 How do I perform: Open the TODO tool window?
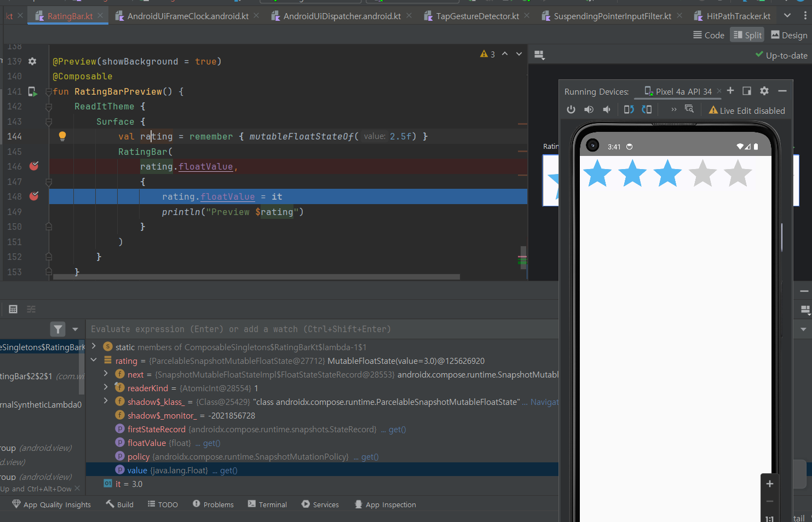[x=163, y=504]
